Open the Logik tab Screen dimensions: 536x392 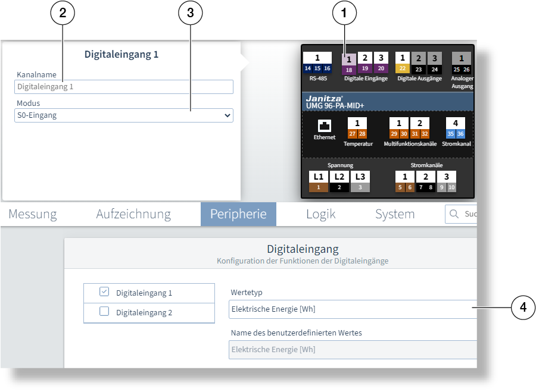[321, 214]
